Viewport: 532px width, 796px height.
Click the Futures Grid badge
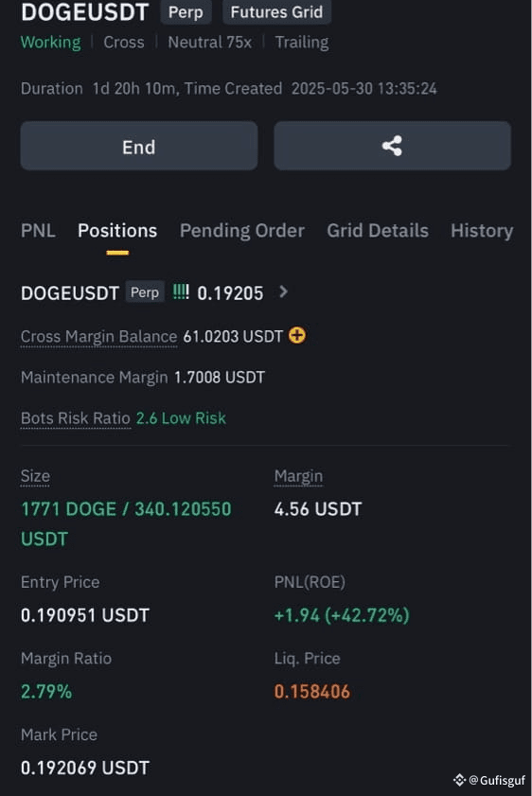point(276,11)
